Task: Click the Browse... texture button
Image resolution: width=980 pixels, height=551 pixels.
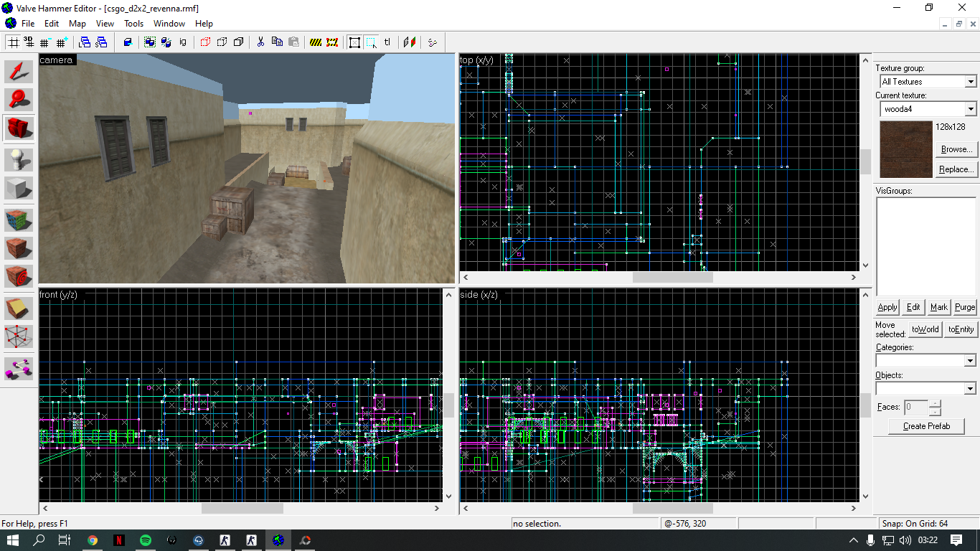Action: (x=956, y=149)
